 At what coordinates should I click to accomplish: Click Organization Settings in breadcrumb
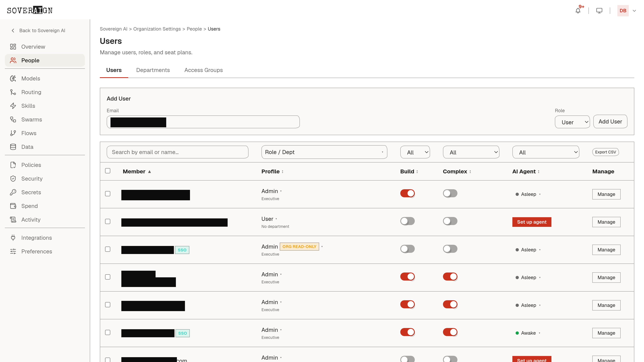click(157, 29)
